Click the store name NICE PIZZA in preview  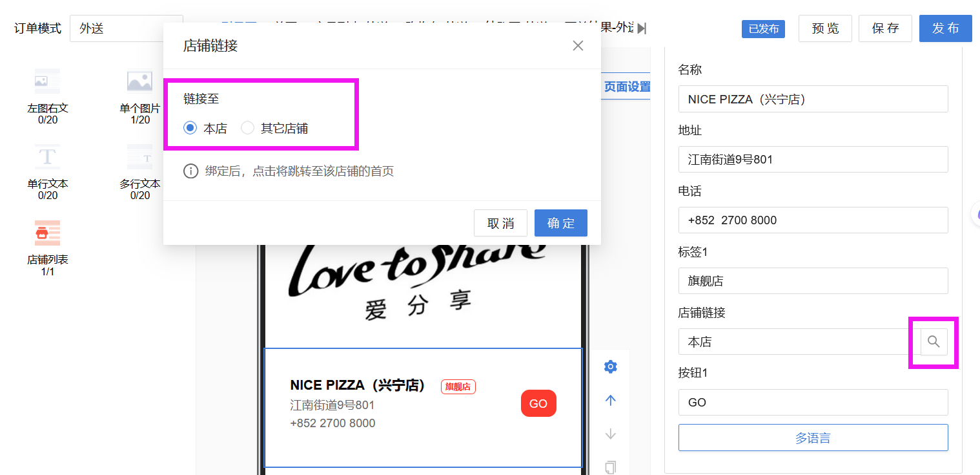point(358,385)
